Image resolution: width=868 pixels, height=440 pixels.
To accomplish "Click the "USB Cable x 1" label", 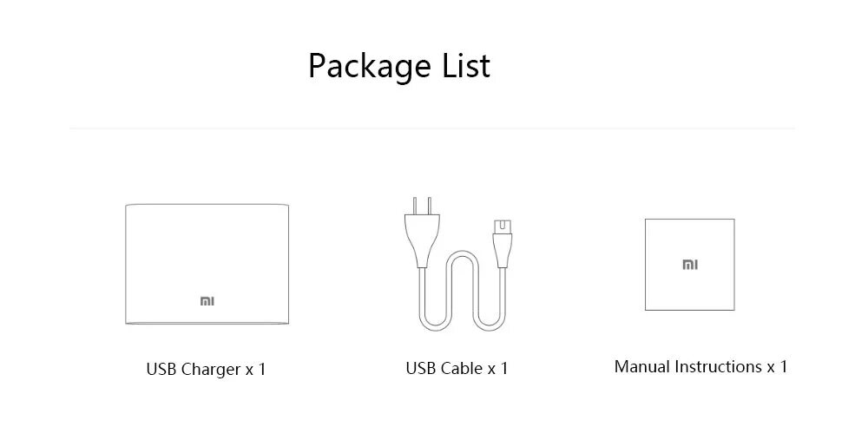I will point(457,369).
